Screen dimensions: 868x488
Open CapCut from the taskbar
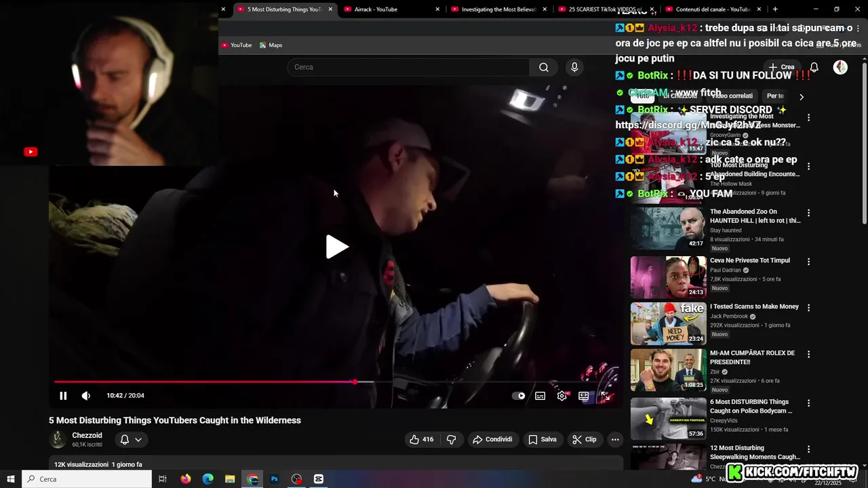click(x=319, y=479)
